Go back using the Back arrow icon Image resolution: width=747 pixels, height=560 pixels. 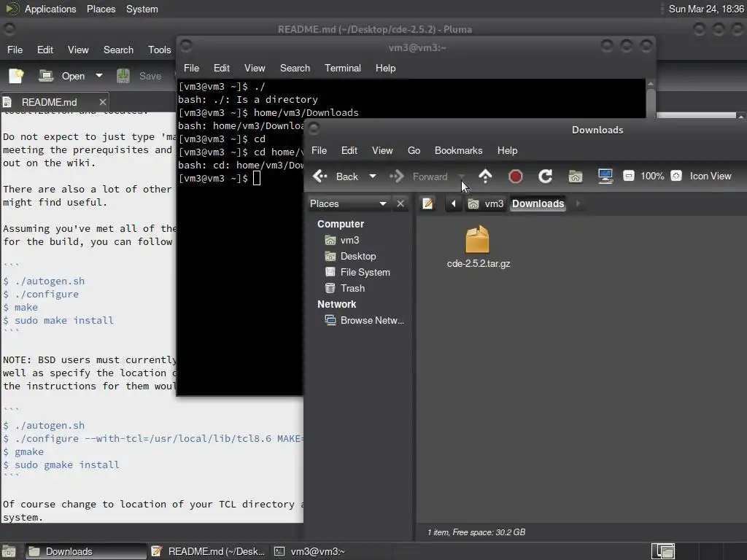coord(320,176)
